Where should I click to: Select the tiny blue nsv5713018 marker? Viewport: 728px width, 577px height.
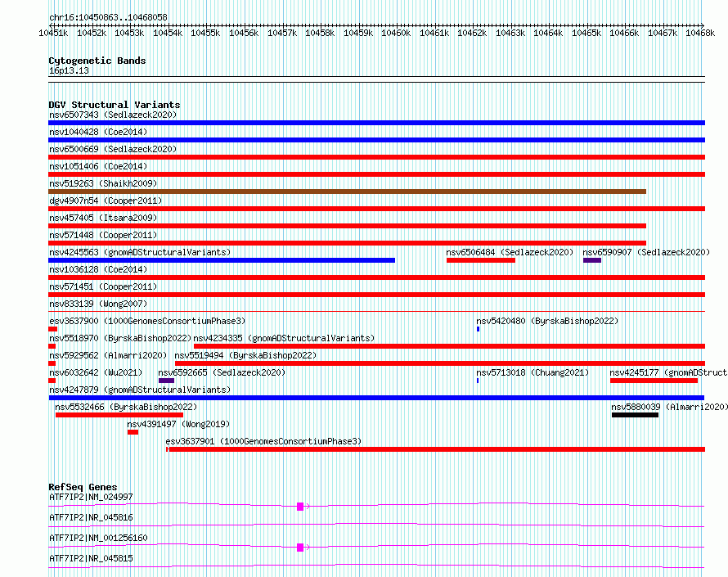(x=478, y=381)
